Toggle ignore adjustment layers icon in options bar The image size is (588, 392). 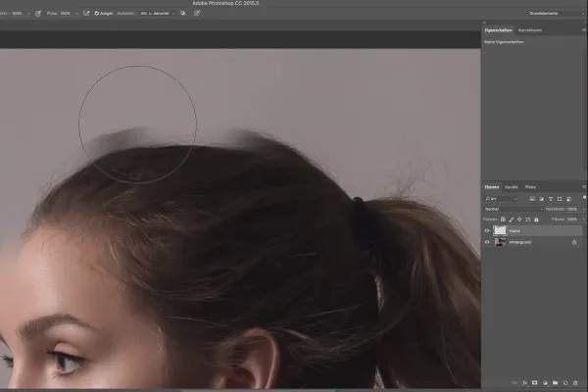[182, 13]
